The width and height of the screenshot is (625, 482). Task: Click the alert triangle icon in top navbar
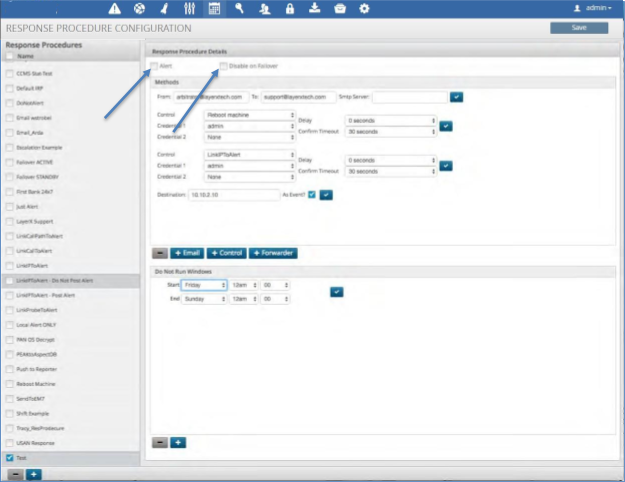[115, 8]
